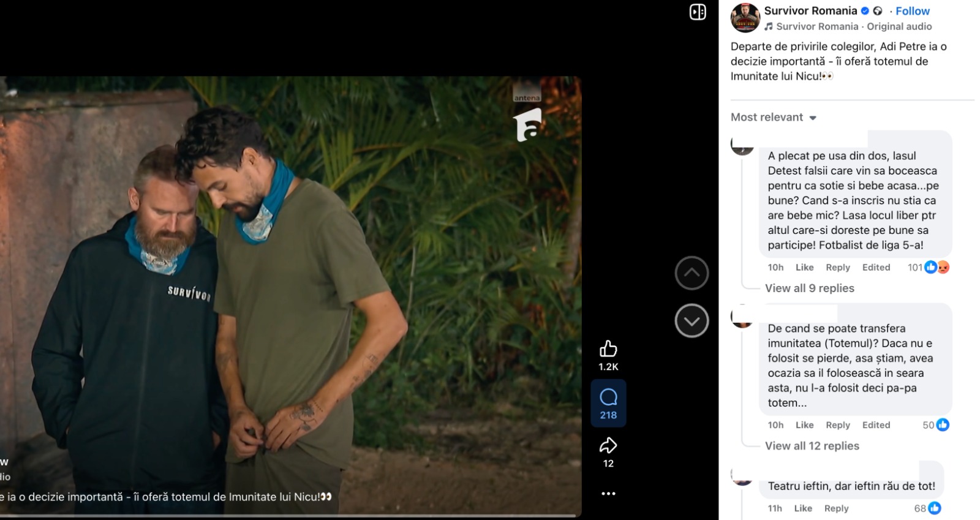
Task: Expand View all 9 replies
Action: pos(809,288)
